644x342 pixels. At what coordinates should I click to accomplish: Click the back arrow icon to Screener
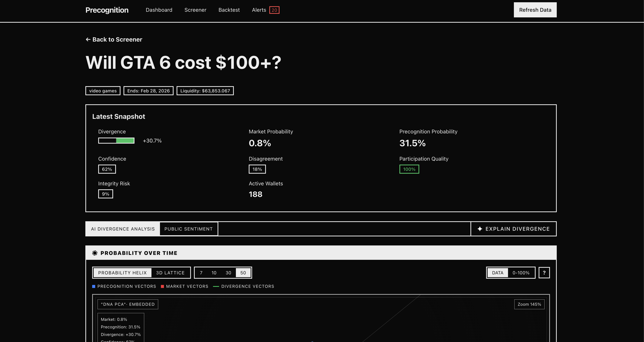point(88,39)
